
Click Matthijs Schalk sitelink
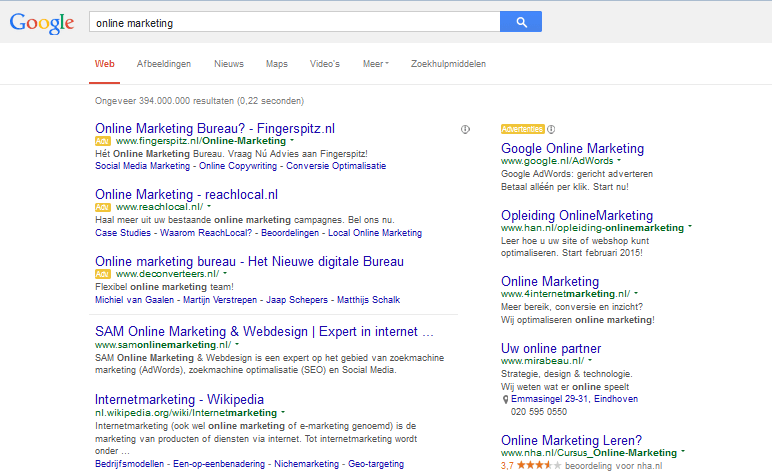(x=368, y=300)
